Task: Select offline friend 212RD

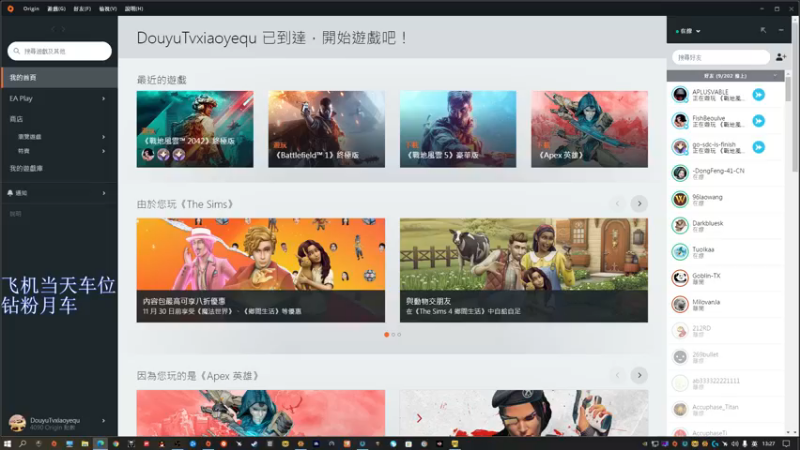Action: [726, 331]
